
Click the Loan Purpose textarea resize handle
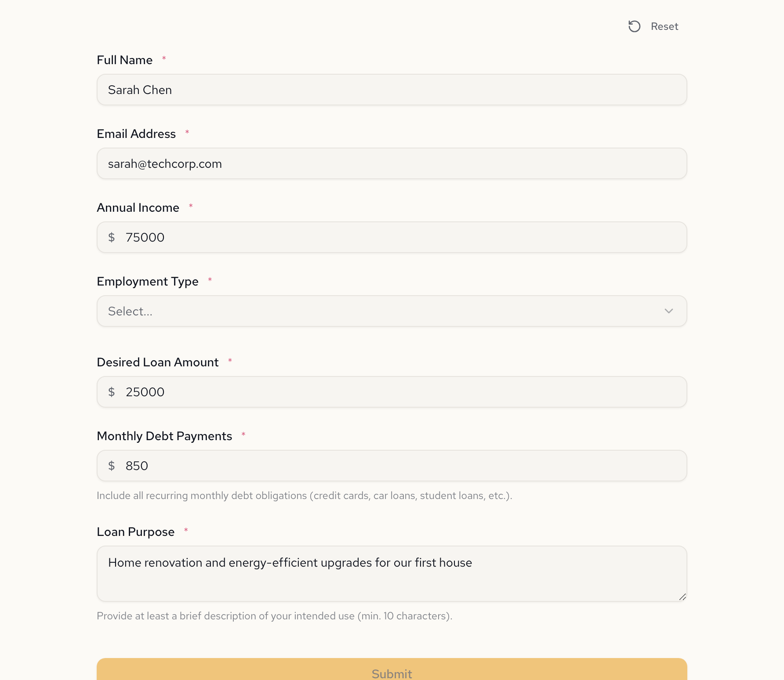point(682,597)
